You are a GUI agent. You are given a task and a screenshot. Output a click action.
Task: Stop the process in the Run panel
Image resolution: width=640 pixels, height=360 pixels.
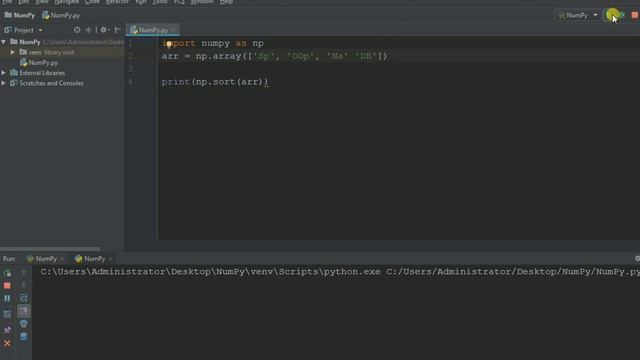tap(7, 286)
